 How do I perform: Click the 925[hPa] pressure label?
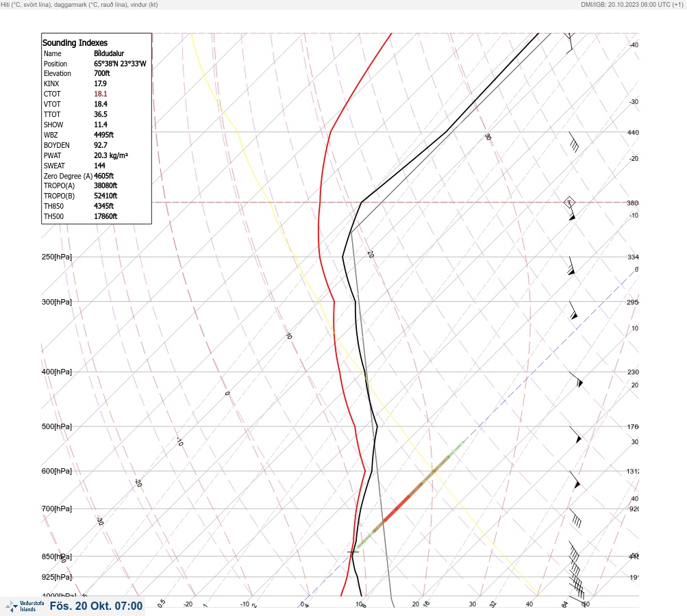click(57, 577)
